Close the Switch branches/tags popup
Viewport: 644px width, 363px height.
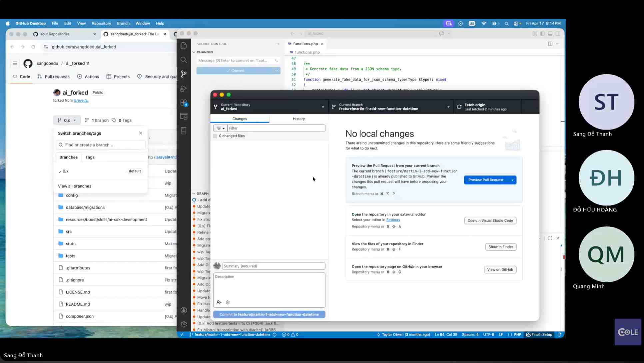point(141,133)
